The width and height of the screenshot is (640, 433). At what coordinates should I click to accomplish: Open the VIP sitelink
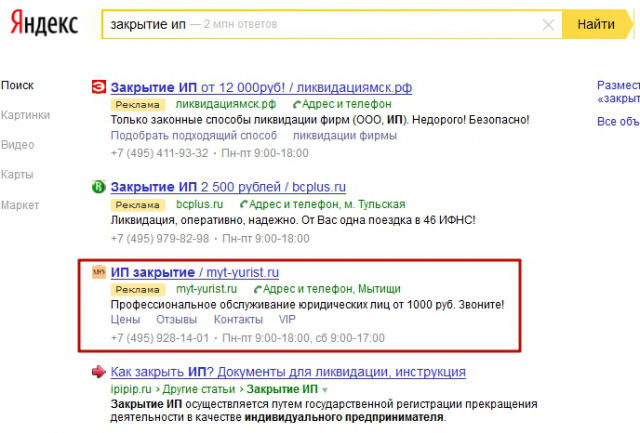(x=287, y=320)
